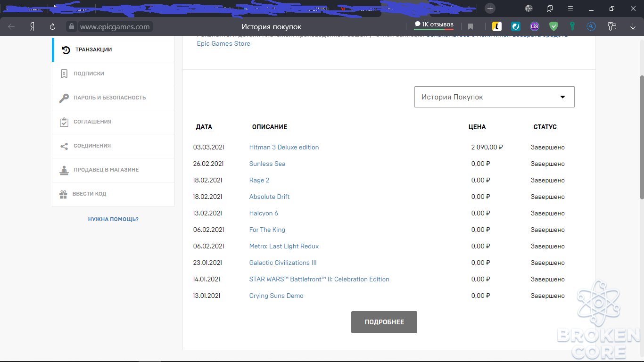Click the padlock site security icon
The image size is (644, 362).
[x=72, y=27]
